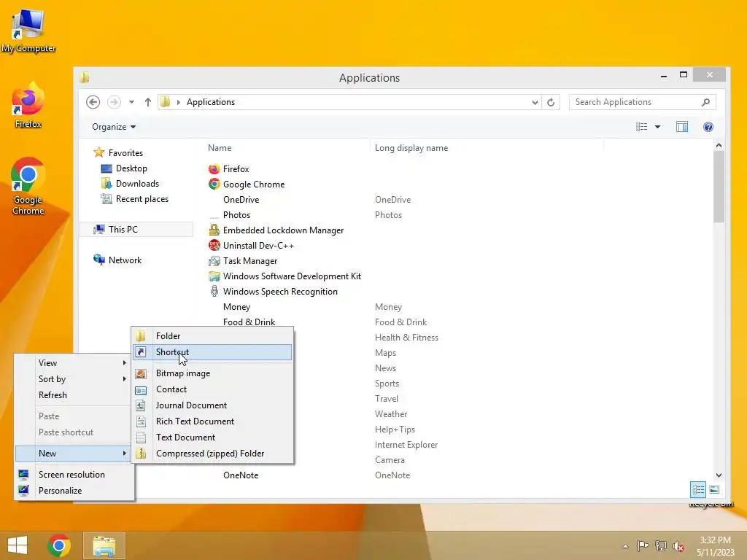
Task: Select the OneDrive list entry
Action: click(241, 200)
